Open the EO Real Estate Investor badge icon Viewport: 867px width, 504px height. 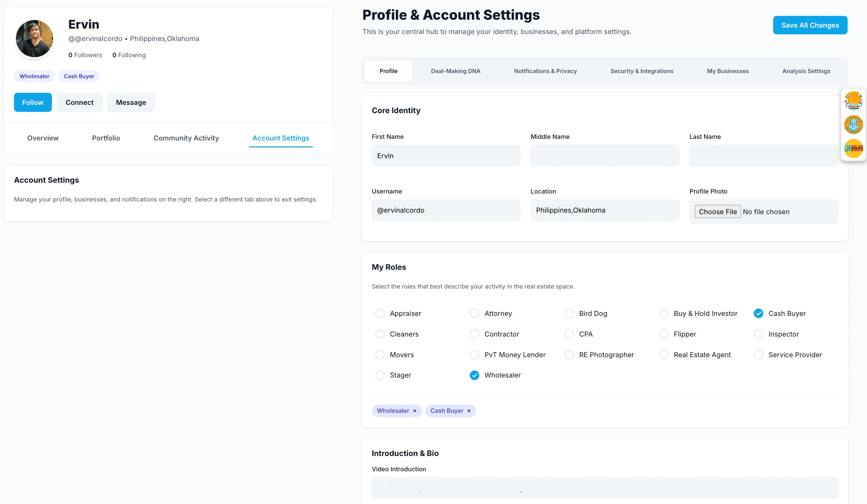[x=854, y=148]
